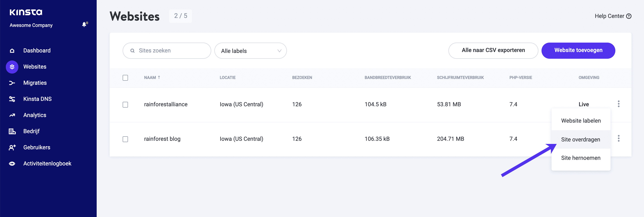The height and width of the screenshot is (217, 644).
Task: Click the Websites layers icon in sidebar
Action: tap(12, 67)
